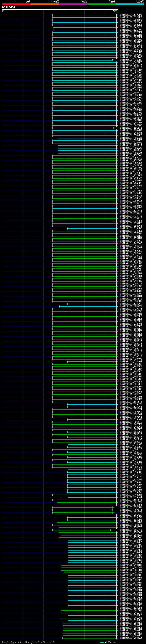Viewport: 146px width, 644px height.
Task: Click hit label UniRef100_P04713
Action: [x=131, y=196]
